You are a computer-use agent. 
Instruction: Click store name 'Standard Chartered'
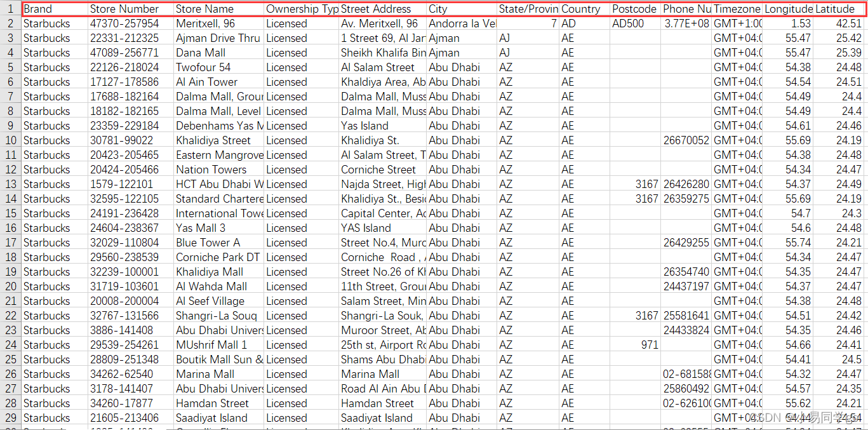(219, 199)
